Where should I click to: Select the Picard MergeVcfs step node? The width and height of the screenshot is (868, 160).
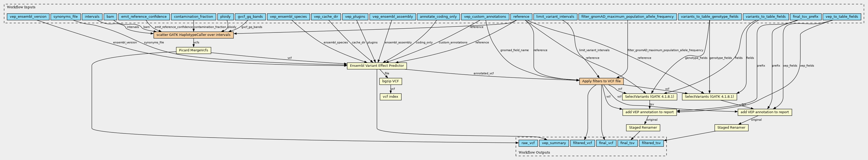coord(193,50)
